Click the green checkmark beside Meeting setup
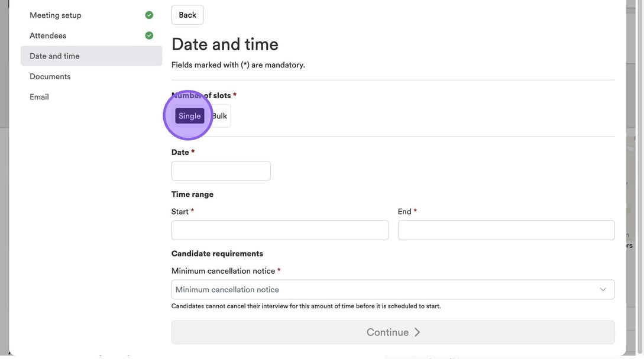Viewport: 644px width, 359px height. [x=149, y=15]
